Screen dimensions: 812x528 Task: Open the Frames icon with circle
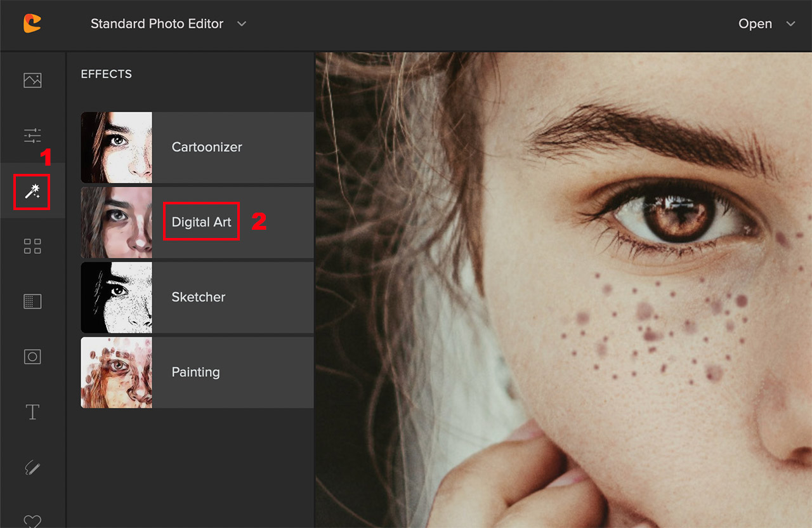(32, 357)
